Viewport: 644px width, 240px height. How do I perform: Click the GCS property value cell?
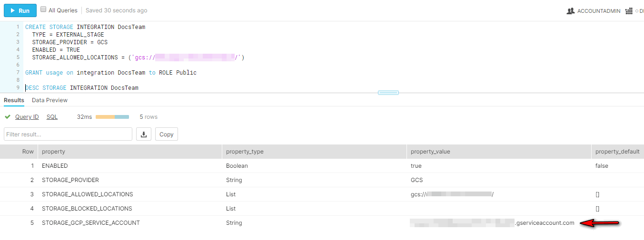tap(498, 180)
